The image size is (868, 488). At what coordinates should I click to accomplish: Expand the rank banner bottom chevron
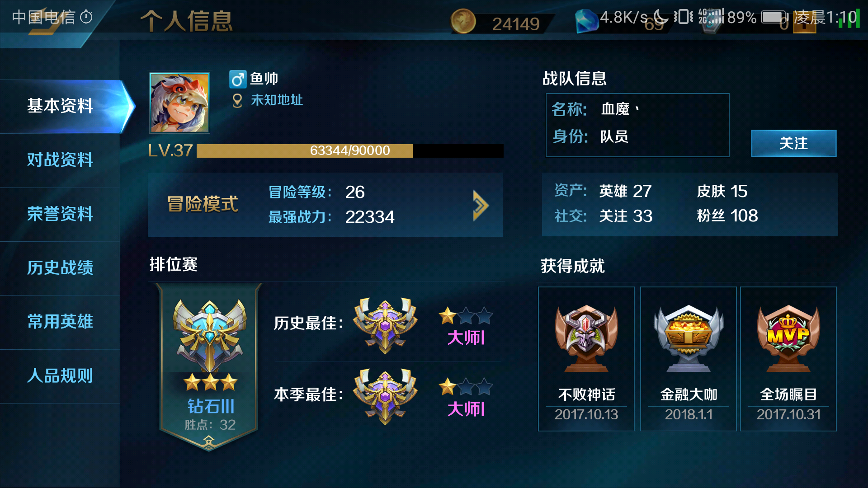point(209,441)
